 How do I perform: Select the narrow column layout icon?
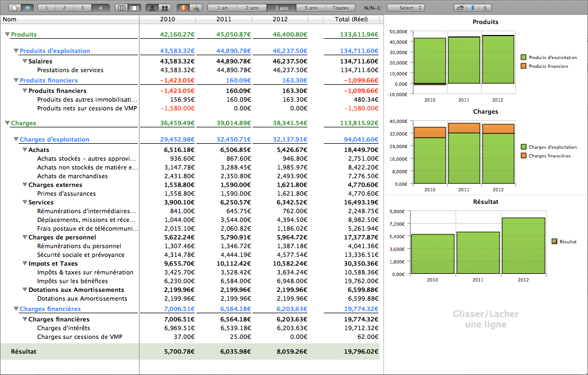(x=122, y=8)
